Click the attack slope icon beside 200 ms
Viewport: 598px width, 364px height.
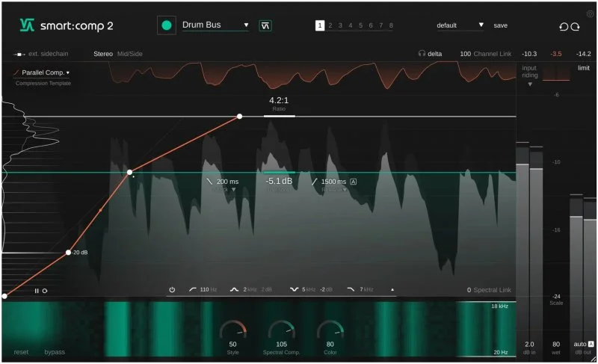point(209,182)
